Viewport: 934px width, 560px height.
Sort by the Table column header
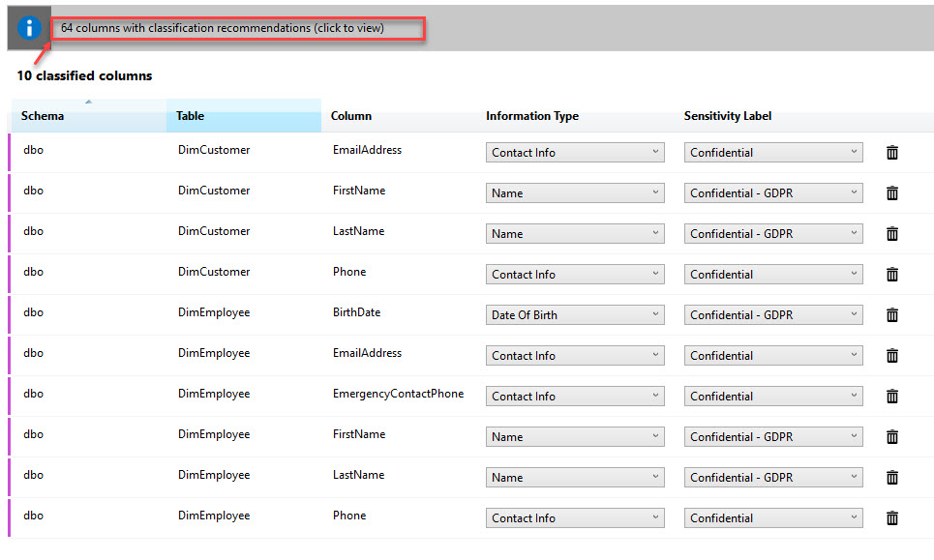pyautogui.click(x=190, y=116)
